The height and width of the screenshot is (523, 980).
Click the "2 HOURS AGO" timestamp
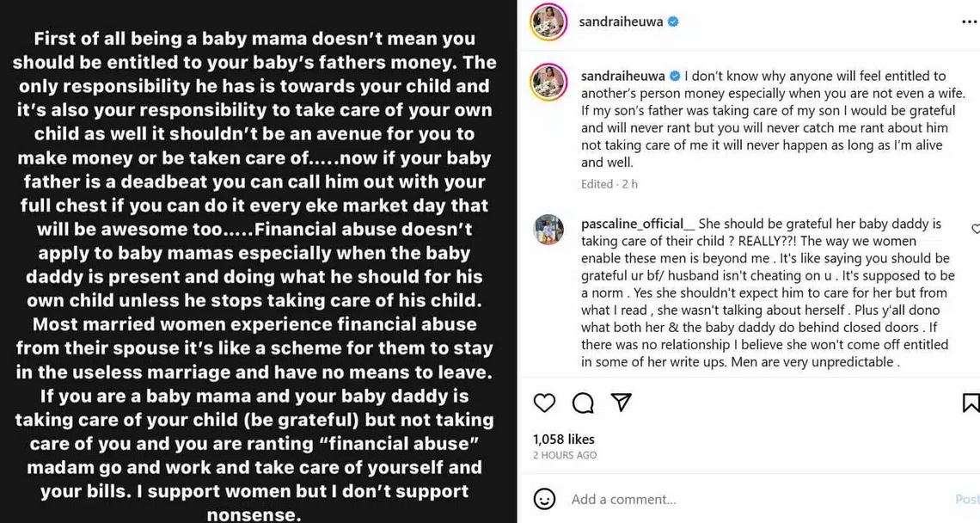[x=565, y=454]
